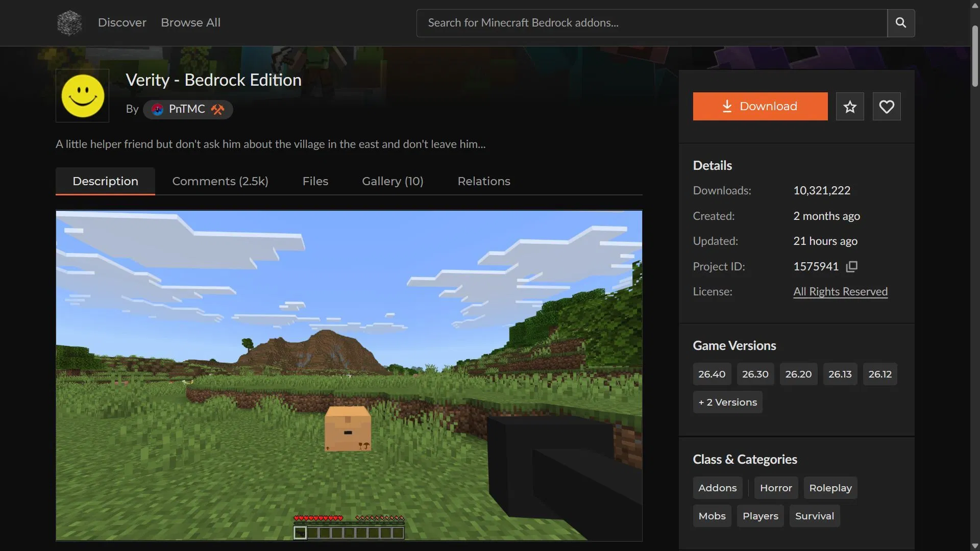Switch to the Relations tab
The width and height of the screenshot is (980, 551).
click(x=484, y=181)
